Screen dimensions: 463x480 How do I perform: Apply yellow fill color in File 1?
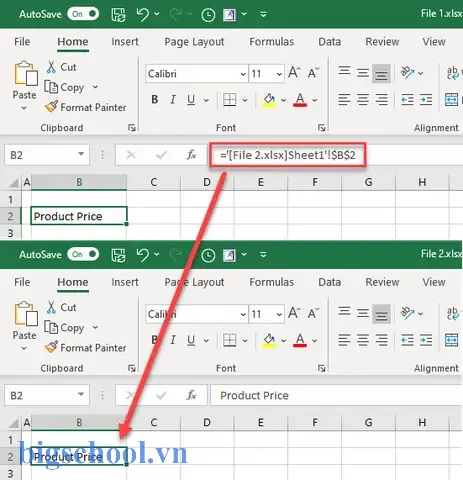[269, 100]
